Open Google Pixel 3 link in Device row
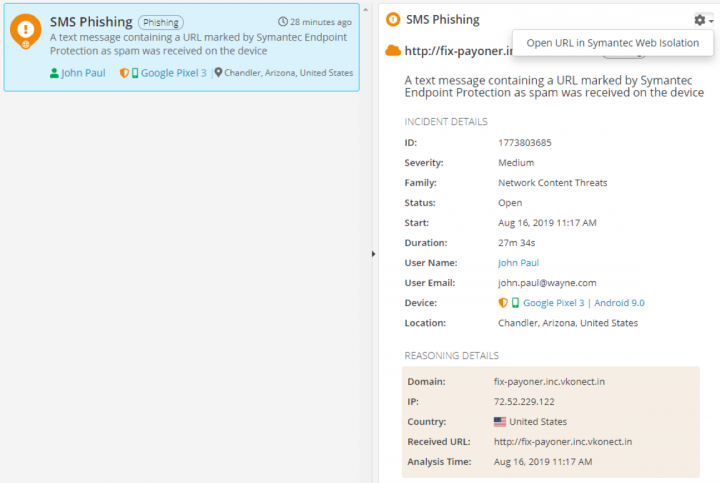The image size is (720, 483). coord(554,303)
